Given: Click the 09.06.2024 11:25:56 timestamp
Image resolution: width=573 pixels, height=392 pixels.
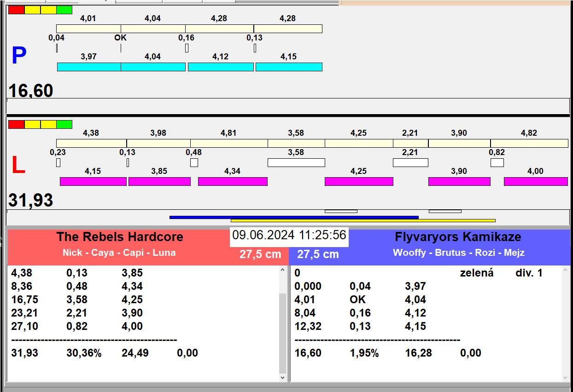Looking at the screenshot, I should [x=289, y=235].
